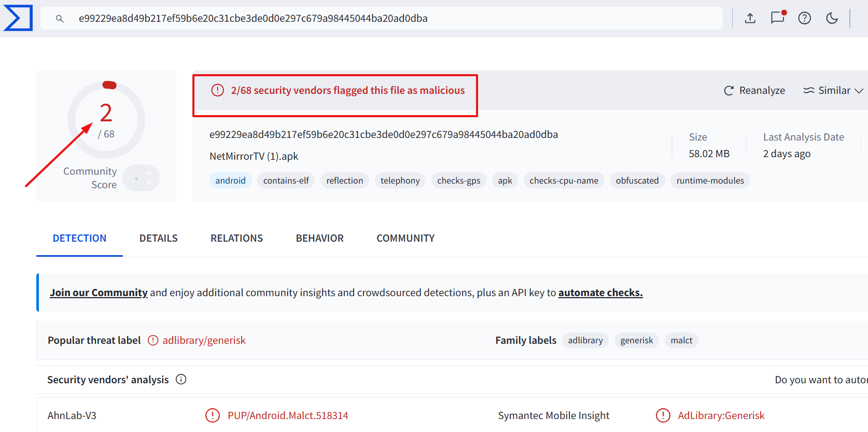Click the info icon beside Security vendors' analysis

[181, 379]
